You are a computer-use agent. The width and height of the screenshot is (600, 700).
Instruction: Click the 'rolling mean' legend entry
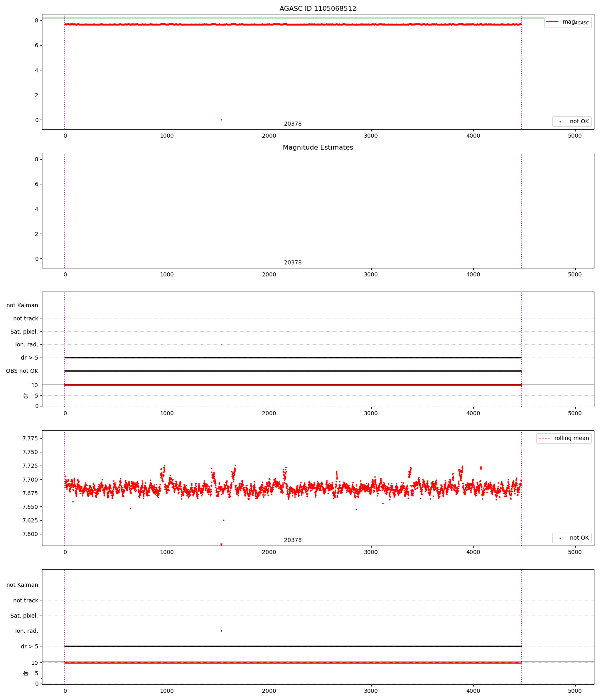564,438
